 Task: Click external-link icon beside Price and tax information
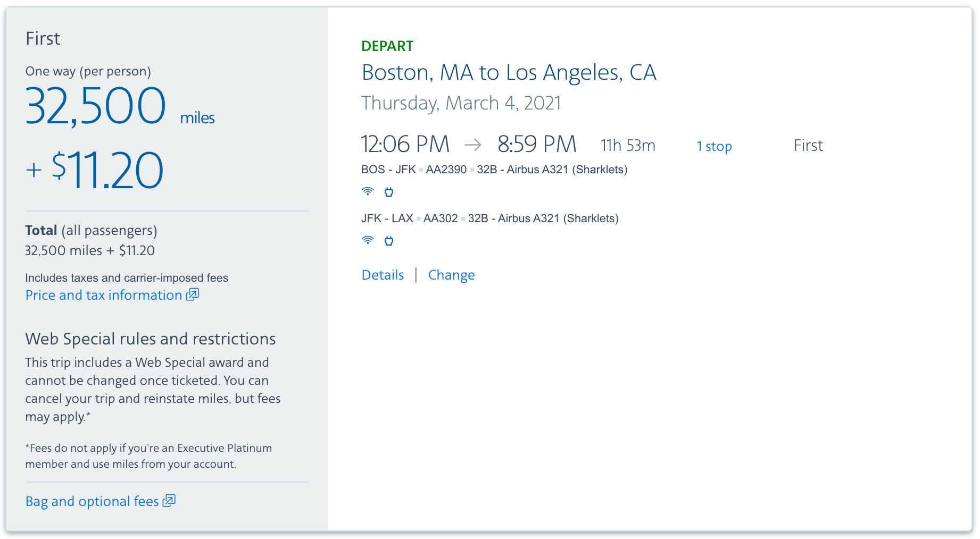[193, 294]
